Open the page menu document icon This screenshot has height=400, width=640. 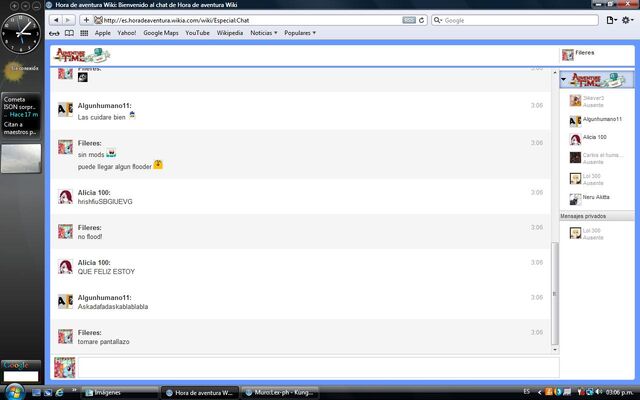[611, 20]
